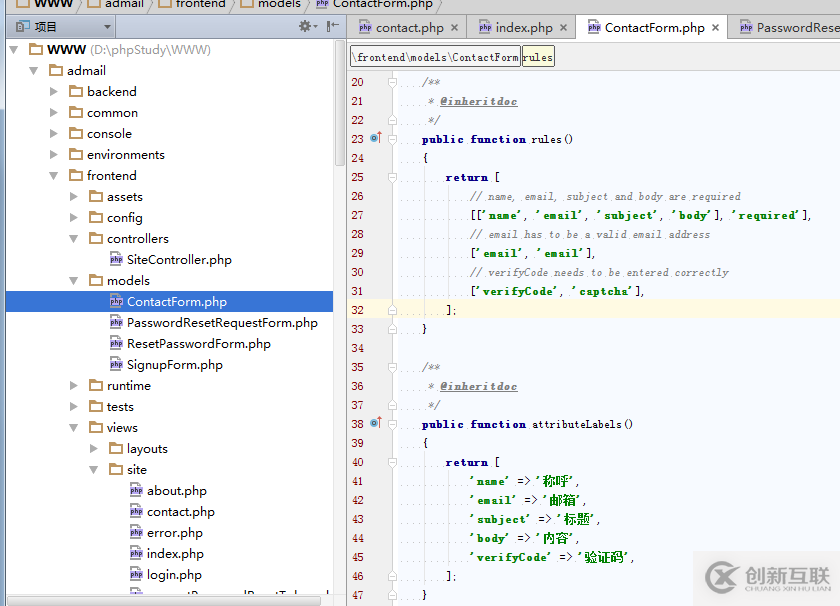Viewport: 840px width, 606px height.
Task: Fold the return array in rules()
Action: 393,177
